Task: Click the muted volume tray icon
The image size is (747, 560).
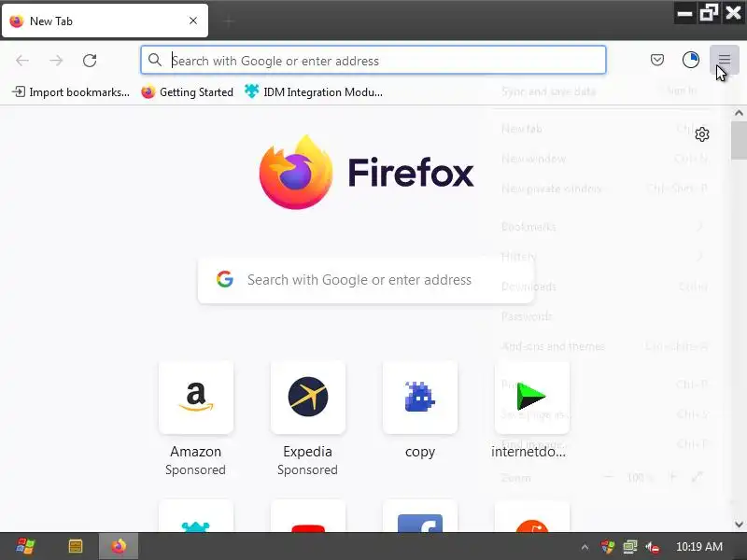Action: tap(652, 547)
